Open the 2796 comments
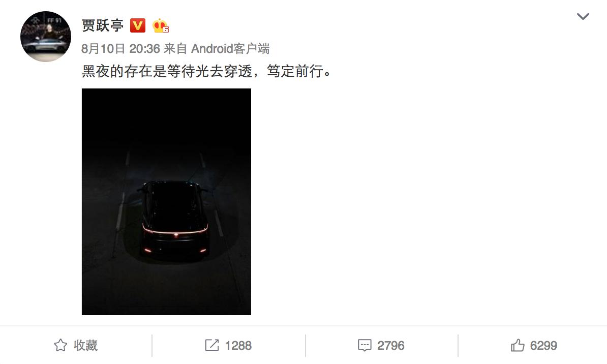 coord(390,345)
